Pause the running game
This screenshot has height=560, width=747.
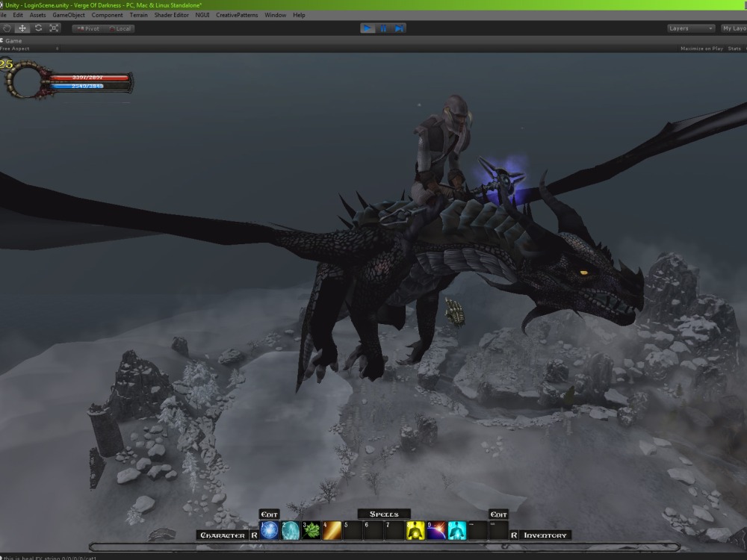point(385,28)
